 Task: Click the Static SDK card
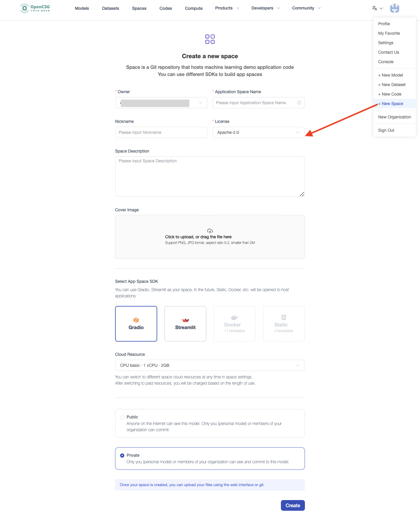[284, 324]
